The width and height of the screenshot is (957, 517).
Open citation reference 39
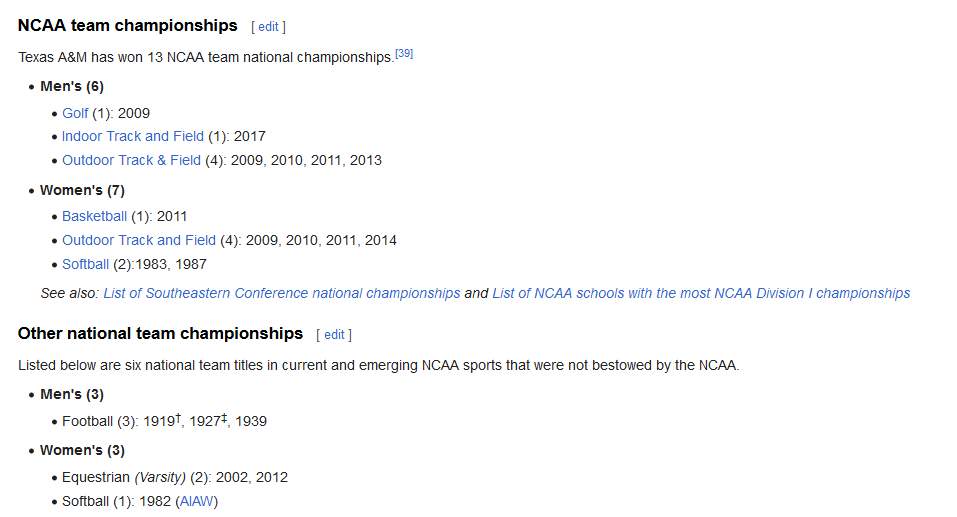click(x=404, y=54)
